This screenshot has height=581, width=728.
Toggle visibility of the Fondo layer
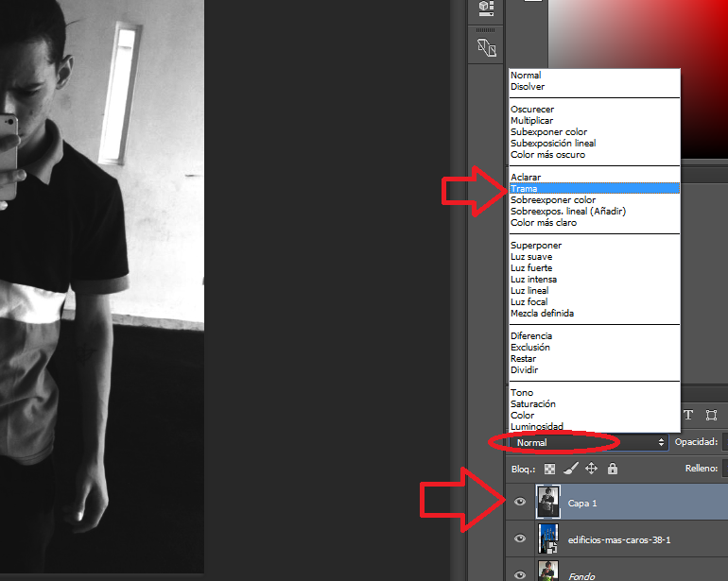[520, 575]
